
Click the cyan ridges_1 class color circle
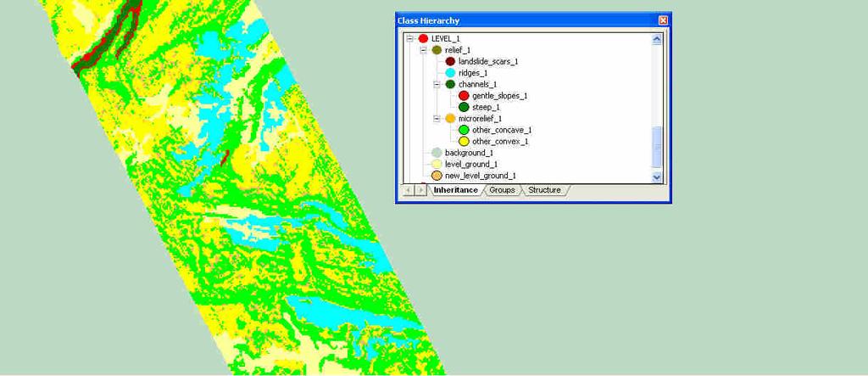(x=451, y=73)
